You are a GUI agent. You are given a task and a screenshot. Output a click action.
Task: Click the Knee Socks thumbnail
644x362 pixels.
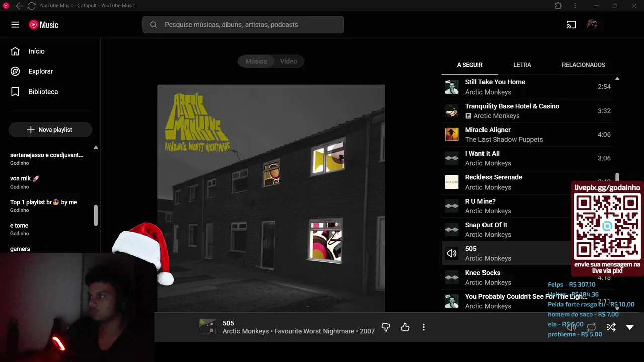(x=452, y=277)
